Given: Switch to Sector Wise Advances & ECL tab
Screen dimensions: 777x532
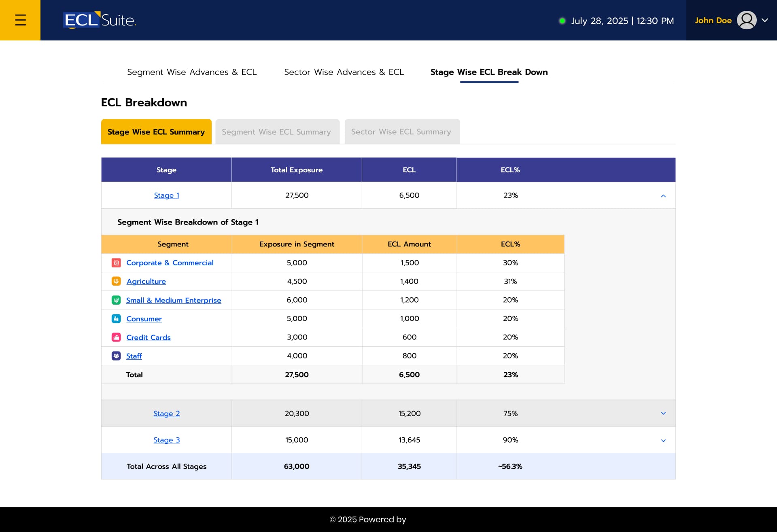Looking at the screenshot, I should [x=344, y=72].
